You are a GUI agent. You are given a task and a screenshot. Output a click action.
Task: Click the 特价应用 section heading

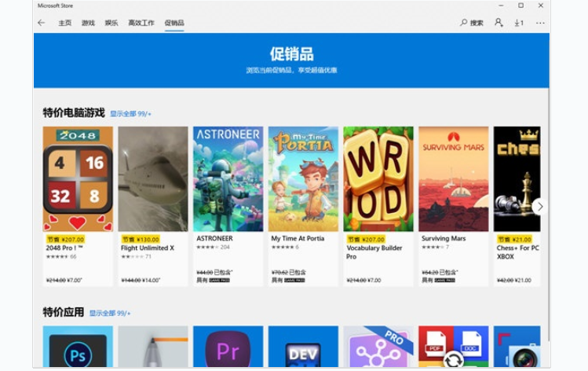64,312
